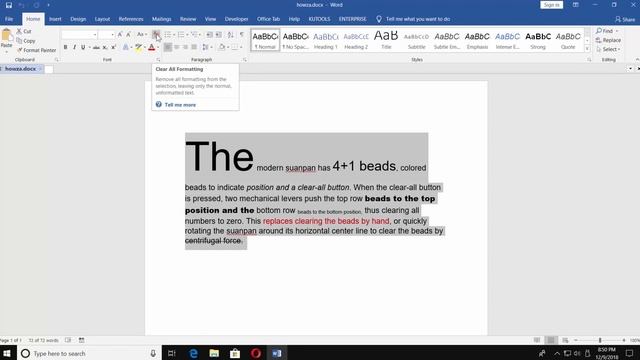Viewport: 640px width, 360px height.
Task: Switch to the Insert tab
Action: tap(55, 19)
